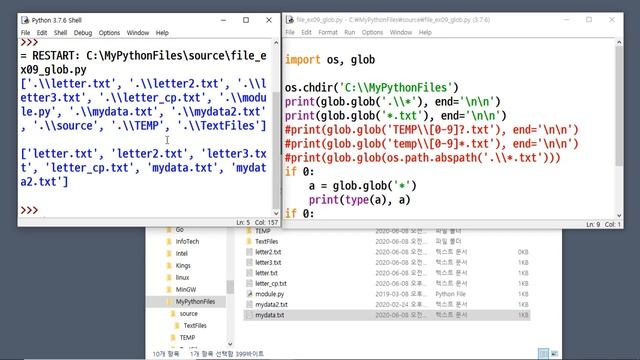Switch Explorer to details view icon

point(543,353)
